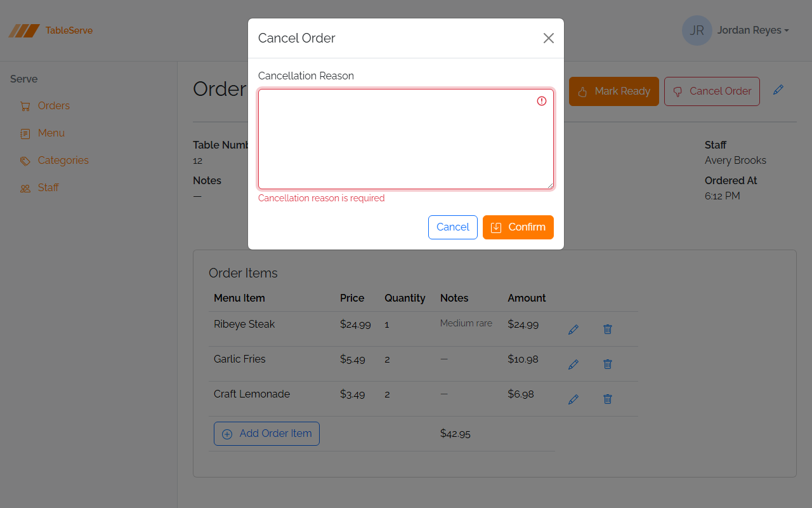Close the Cancel Order dialog with X
This screenshot has height=508, width=812.
(549, 38)
